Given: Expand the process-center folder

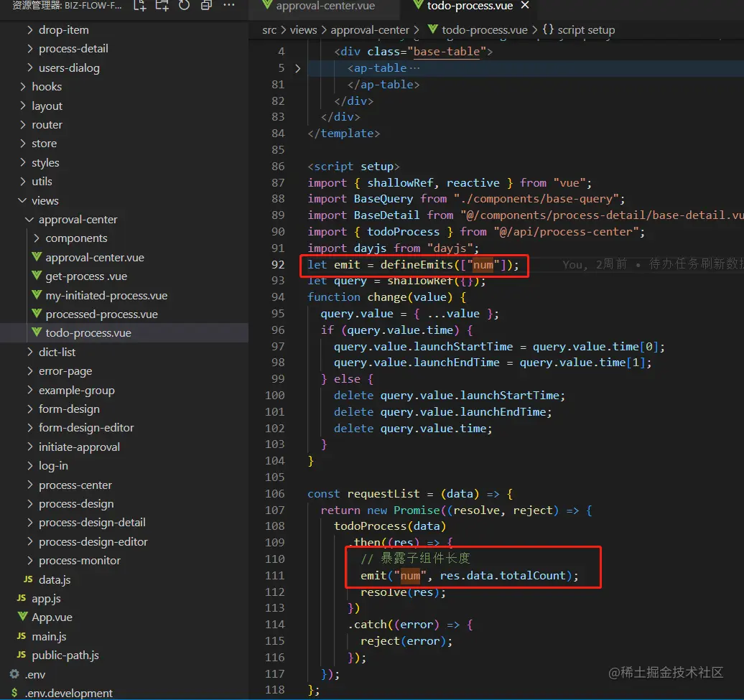Looking at the screenshot, I should click(x=75, y=485).
